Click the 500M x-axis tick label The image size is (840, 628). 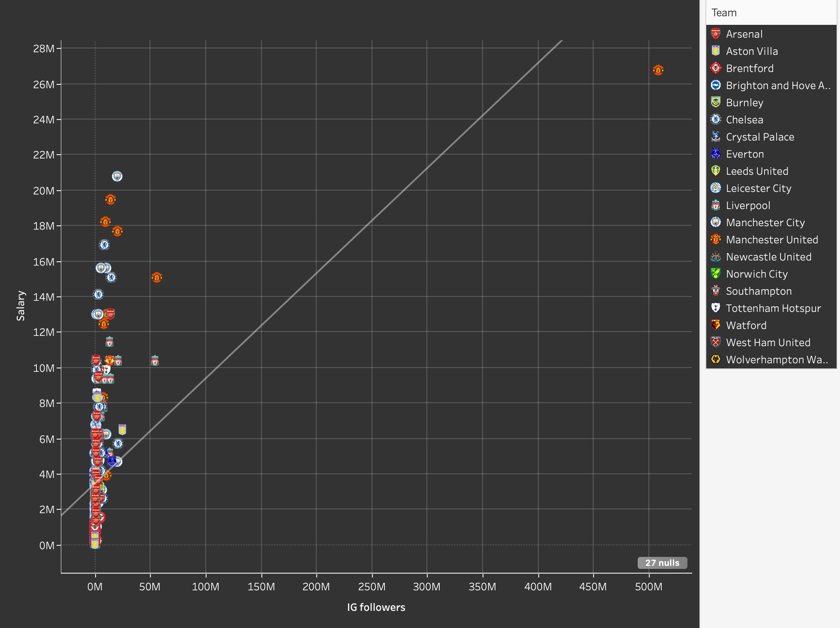click(x=648, y=586)
